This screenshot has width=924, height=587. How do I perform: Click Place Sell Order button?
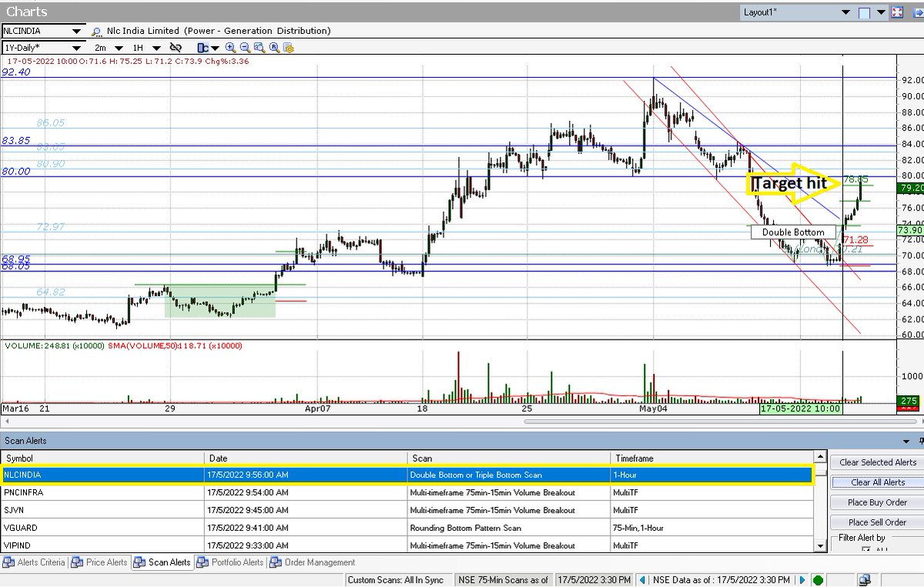[x=878, y=522]
